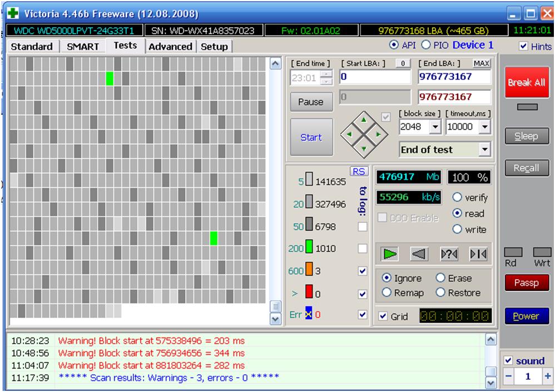This screenshot has height=392, width=555.
Task: Select the verify mode radio button
Action: tap(457, 197)
